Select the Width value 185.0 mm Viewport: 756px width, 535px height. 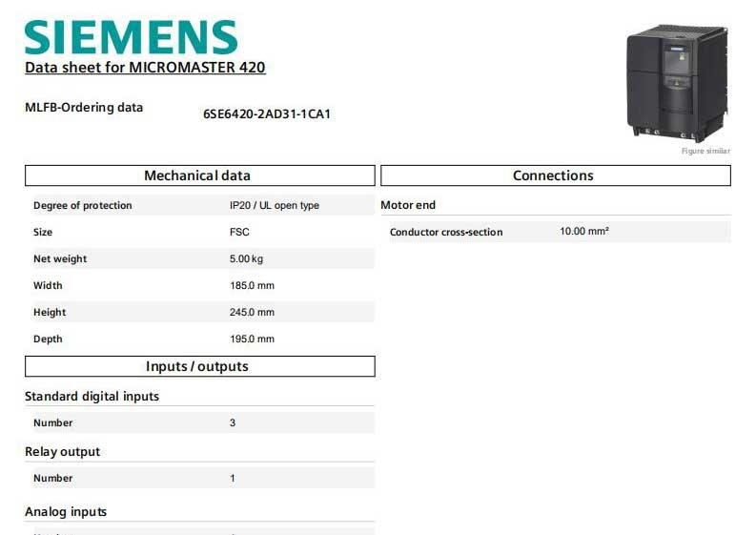[x=252, y=286]
